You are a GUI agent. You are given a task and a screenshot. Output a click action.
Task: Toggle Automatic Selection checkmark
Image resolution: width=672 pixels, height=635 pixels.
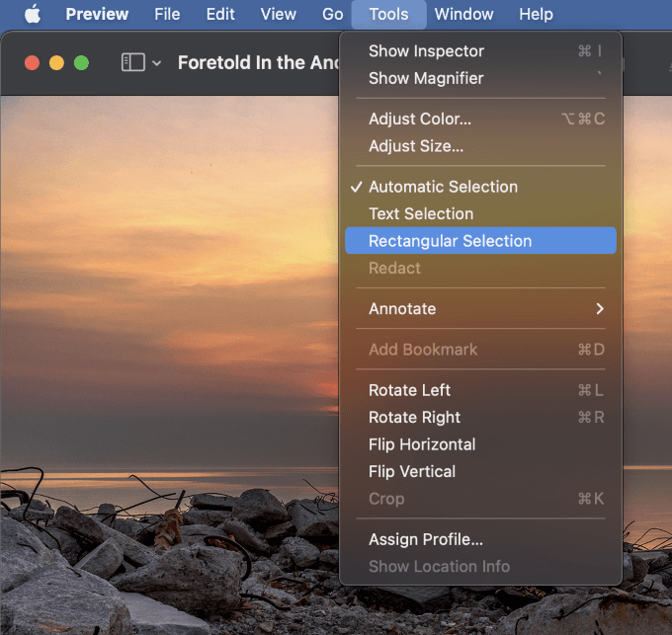pos(480,187)
